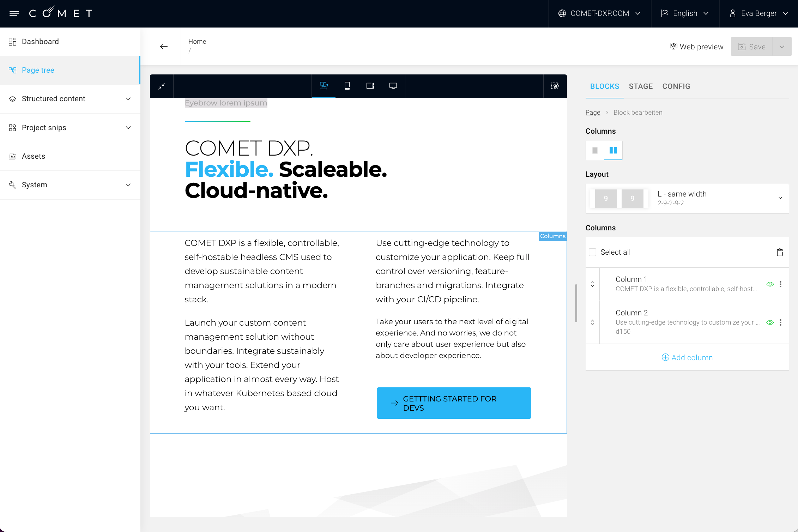Click the user icon beside Eva Berger

732,13
